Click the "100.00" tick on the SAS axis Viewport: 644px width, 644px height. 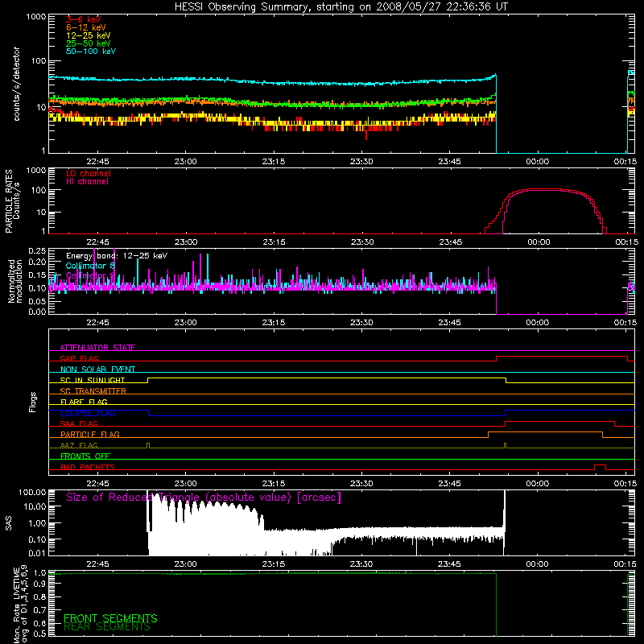click(x=32, y=492)
